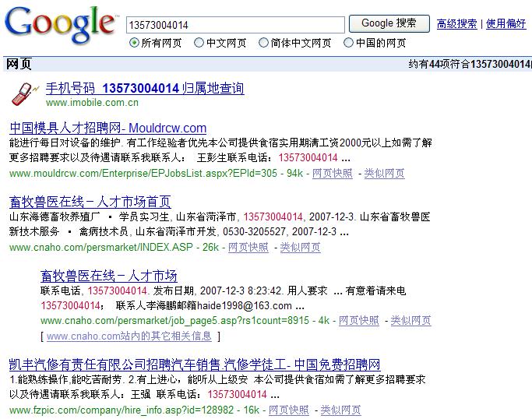Select the 中国的网页 radio button
The height and width of the screenshot is (419, 532).
pyautogui.click(x=348, y=43)
